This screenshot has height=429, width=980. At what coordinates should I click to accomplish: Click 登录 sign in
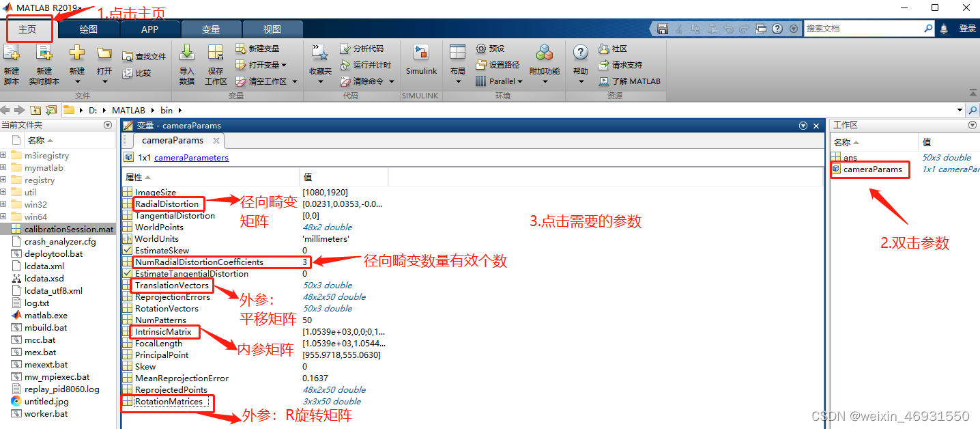968,29
